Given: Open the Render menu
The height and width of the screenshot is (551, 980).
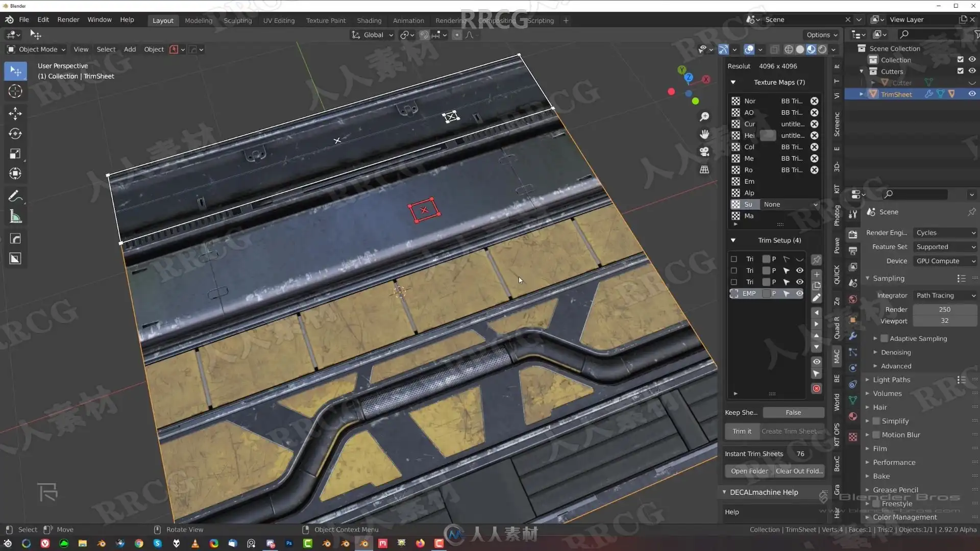Looking at the screenshot, I should (68, 19).
